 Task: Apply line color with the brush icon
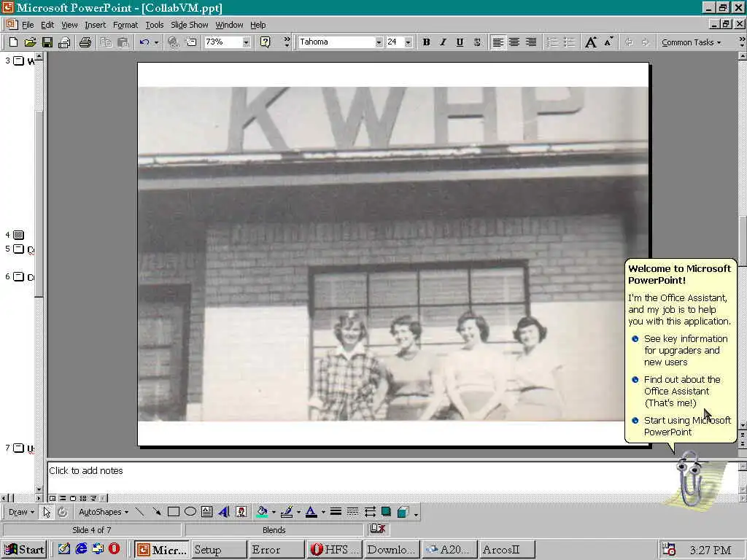[287, 512]
